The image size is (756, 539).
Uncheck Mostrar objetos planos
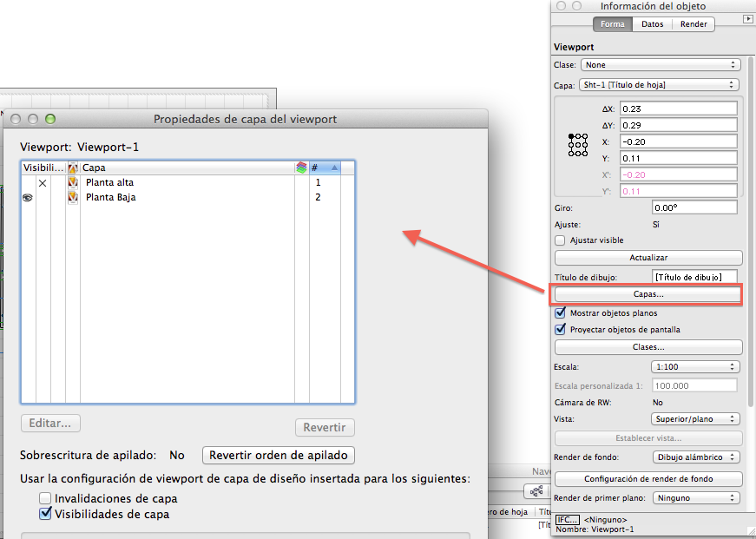pos(560,313)
